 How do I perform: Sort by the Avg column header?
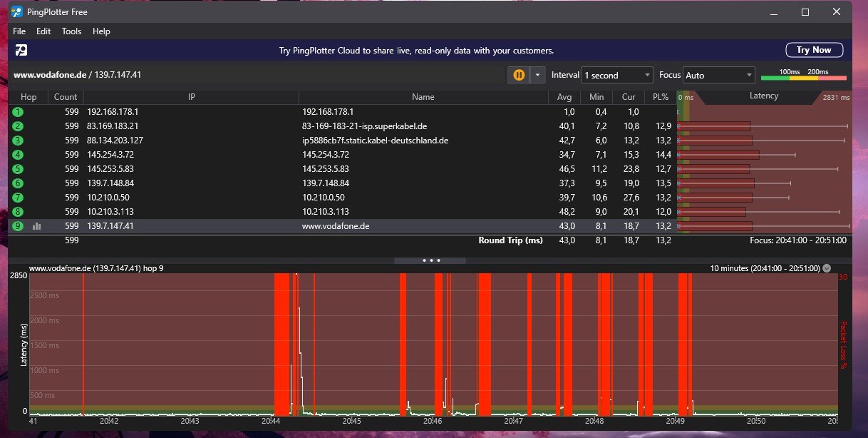coord(564,96)
